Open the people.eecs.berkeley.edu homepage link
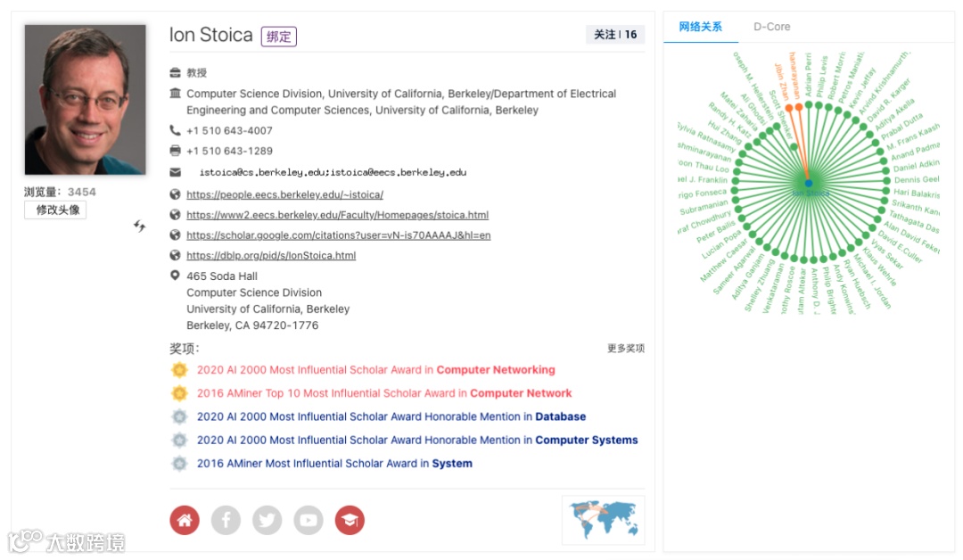Image resolution: width=963 pixels, height=560 pixels. click(x=284, y=194)
